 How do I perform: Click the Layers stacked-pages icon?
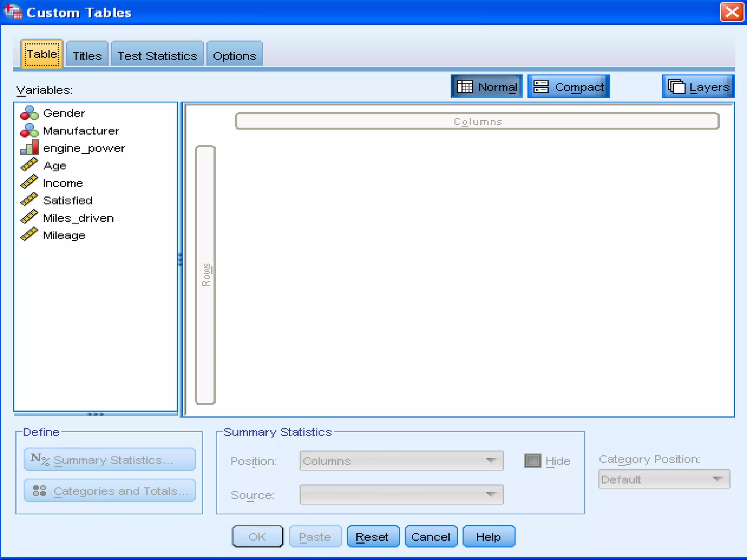pos(677,87)
